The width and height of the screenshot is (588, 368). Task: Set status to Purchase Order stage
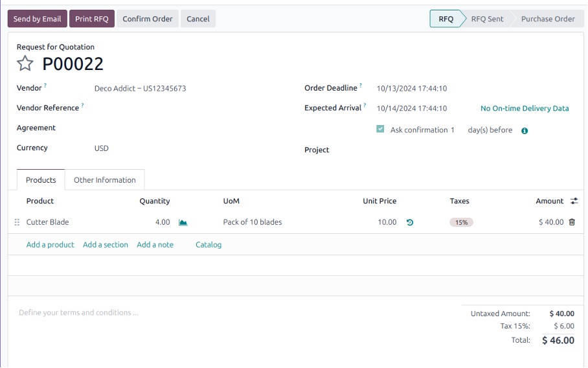click(x=548, y=19)
